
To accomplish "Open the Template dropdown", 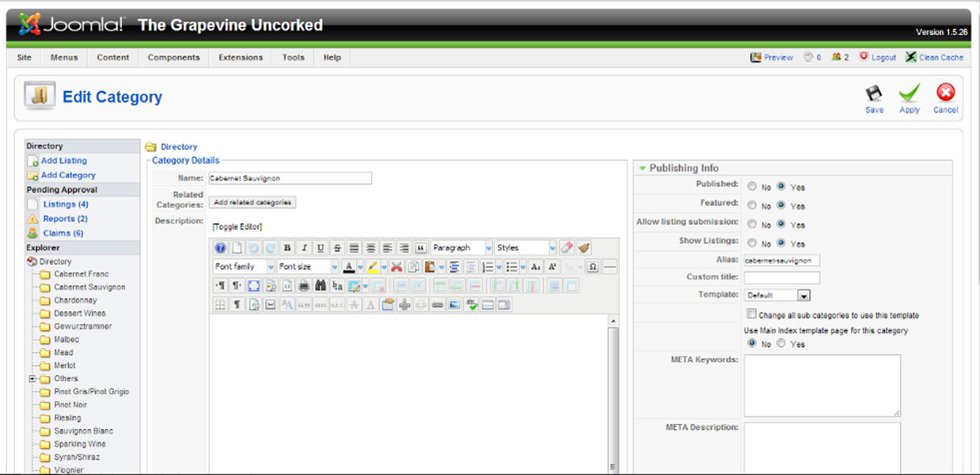I will click(803, 295).
